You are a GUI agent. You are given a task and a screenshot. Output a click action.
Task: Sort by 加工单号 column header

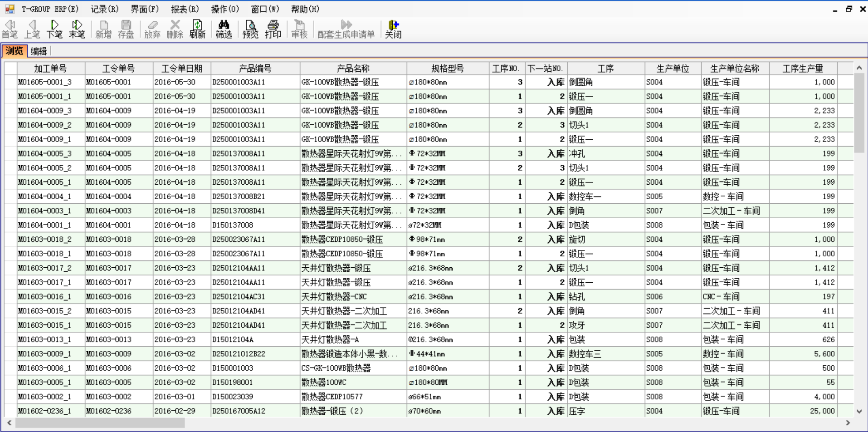(51, 69)
